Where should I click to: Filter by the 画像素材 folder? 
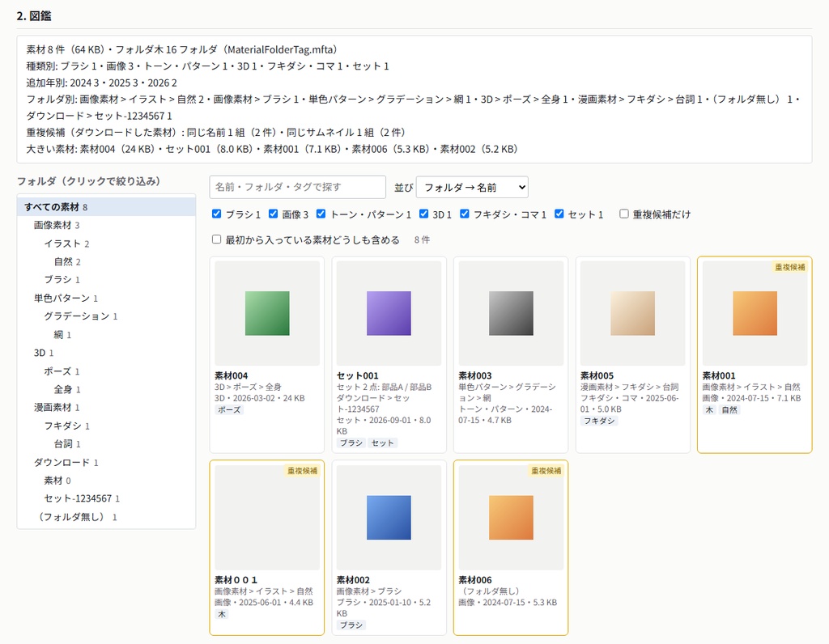point(106,225)
